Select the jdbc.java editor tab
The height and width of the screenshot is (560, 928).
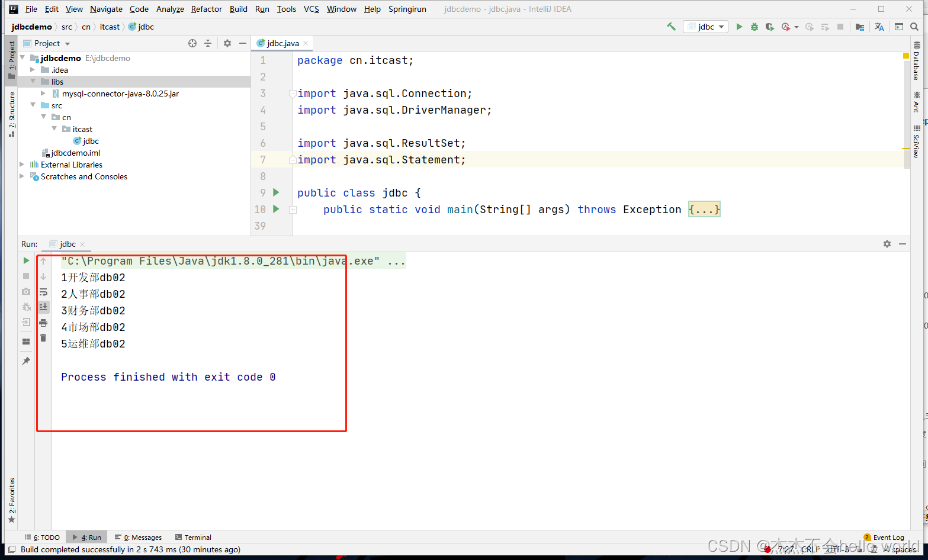point(282,43)
